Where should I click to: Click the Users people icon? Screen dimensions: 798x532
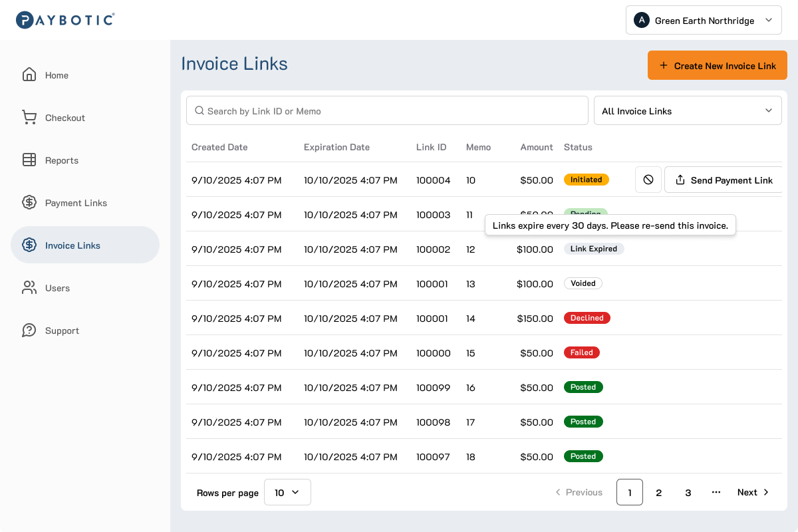pos(29,288)
